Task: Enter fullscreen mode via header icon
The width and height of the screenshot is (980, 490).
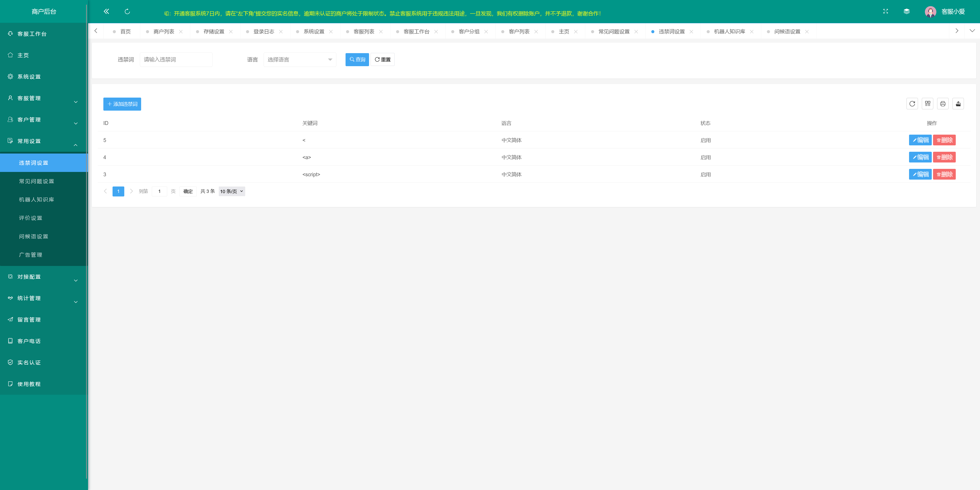Action: click(885, 11)
